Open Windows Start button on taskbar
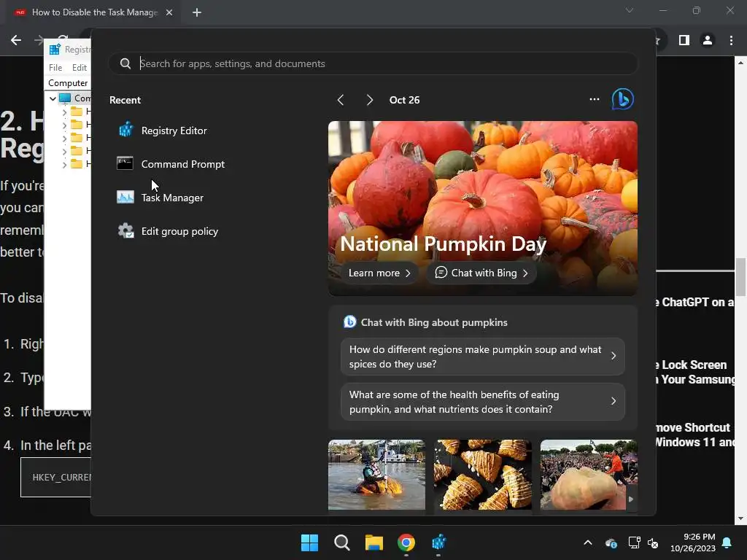Image resolution: width=747 pixels, height=560 pixels. pos(309,542)
